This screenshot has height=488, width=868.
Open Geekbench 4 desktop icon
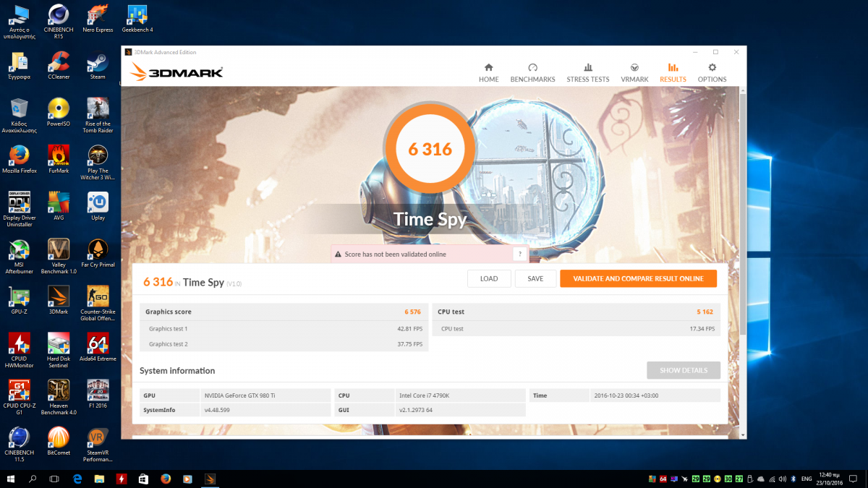[137, 19]
